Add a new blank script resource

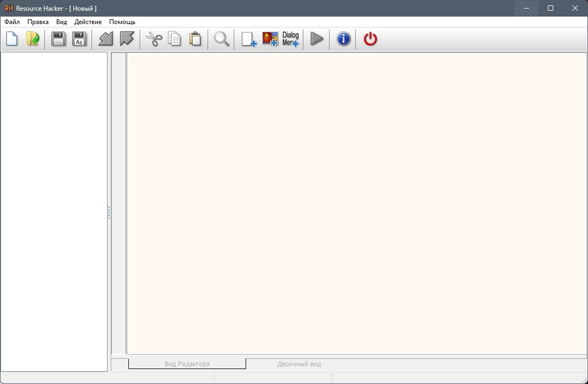coord(249,39)
